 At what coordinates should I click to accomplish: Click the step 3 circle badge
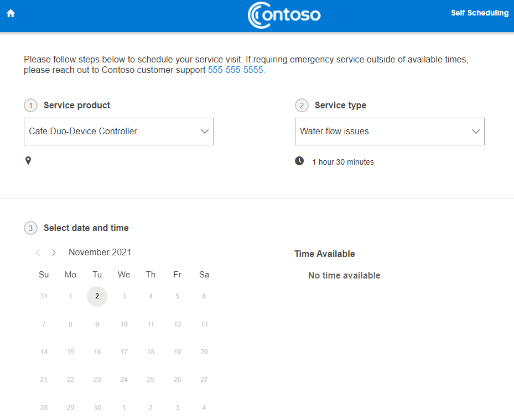(31, 228)
